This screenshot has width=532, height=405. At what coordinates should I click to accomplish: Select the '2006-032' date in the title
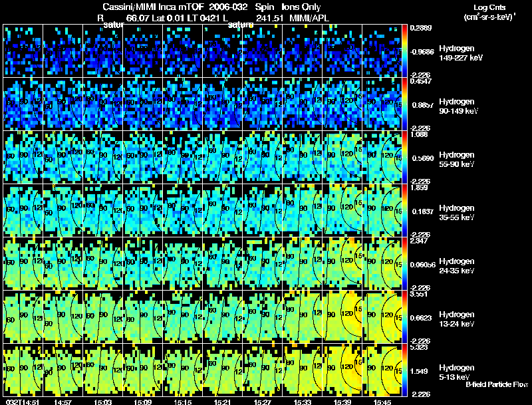tap(229, 7)
